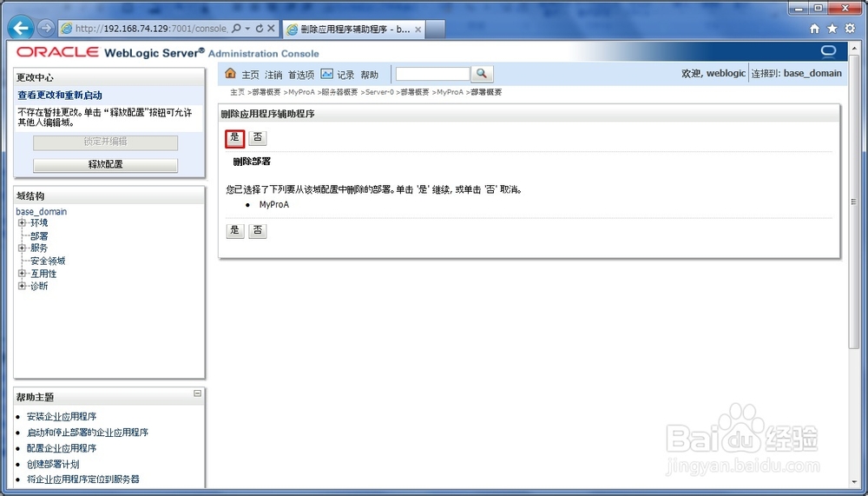
Task: Click 查看更改和重新启动 link
Action: tap(60, 96)
